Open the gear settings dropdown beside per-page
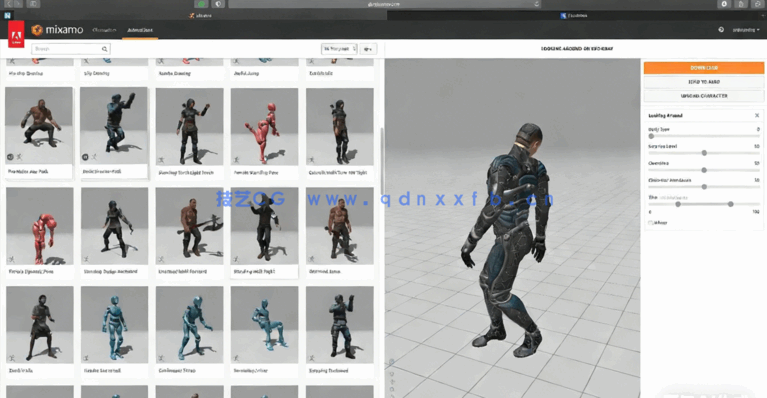 (368, 49)
